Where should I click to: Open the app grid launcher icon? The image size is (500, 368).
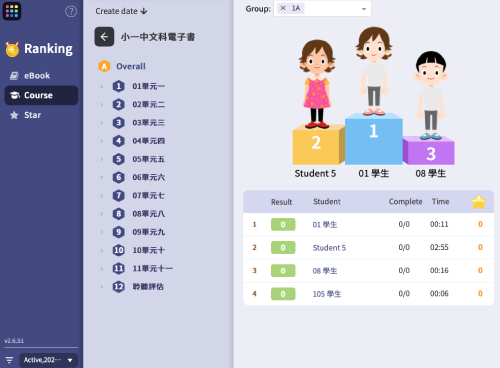pyautogui.click(x=12, y=11)
